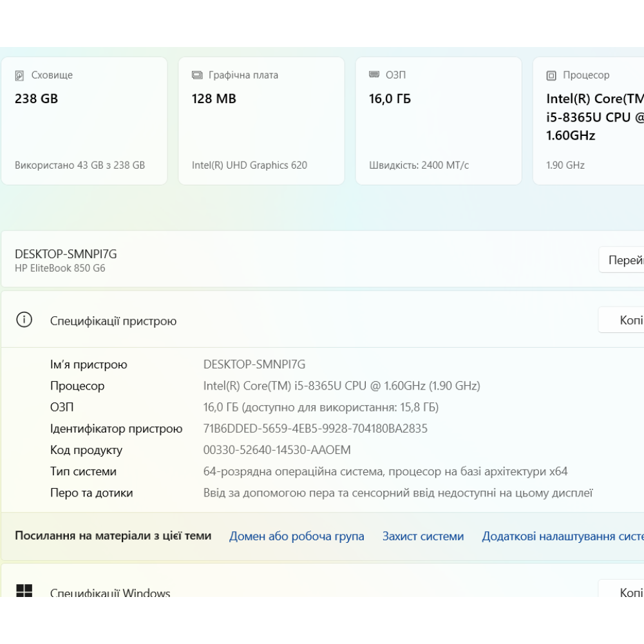Click the storage disk icon beside Сховище
644x644 pixels.
point(19,75)
